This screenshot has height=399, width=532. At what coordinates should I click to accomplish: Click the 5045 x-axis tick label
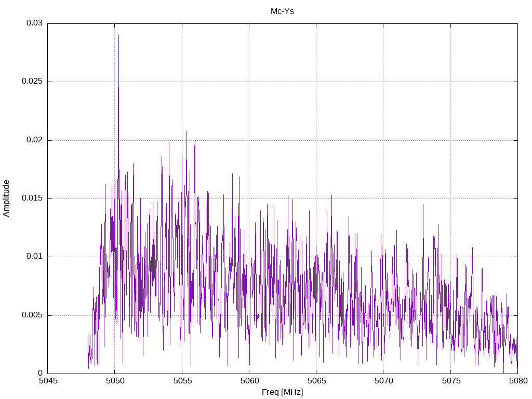coord(48,381)
